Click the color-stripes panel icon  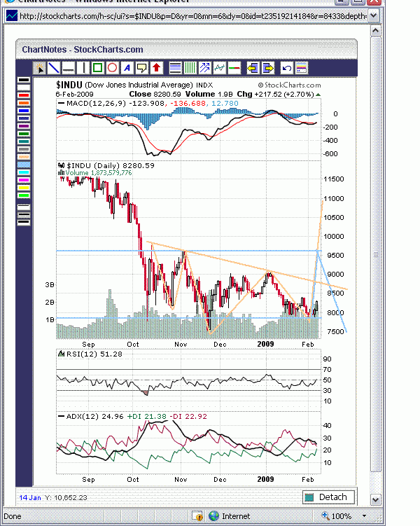301,68
